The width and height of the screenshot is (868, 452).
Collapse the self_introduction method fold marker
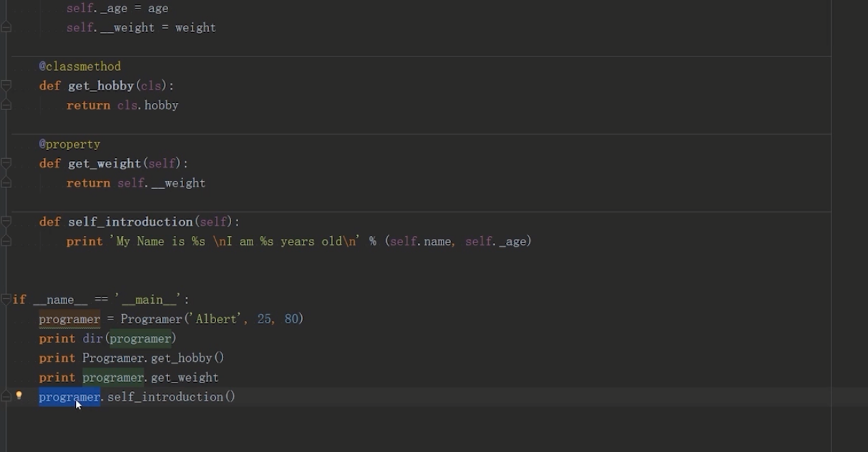pyautogui.click(x=6, y=222)
